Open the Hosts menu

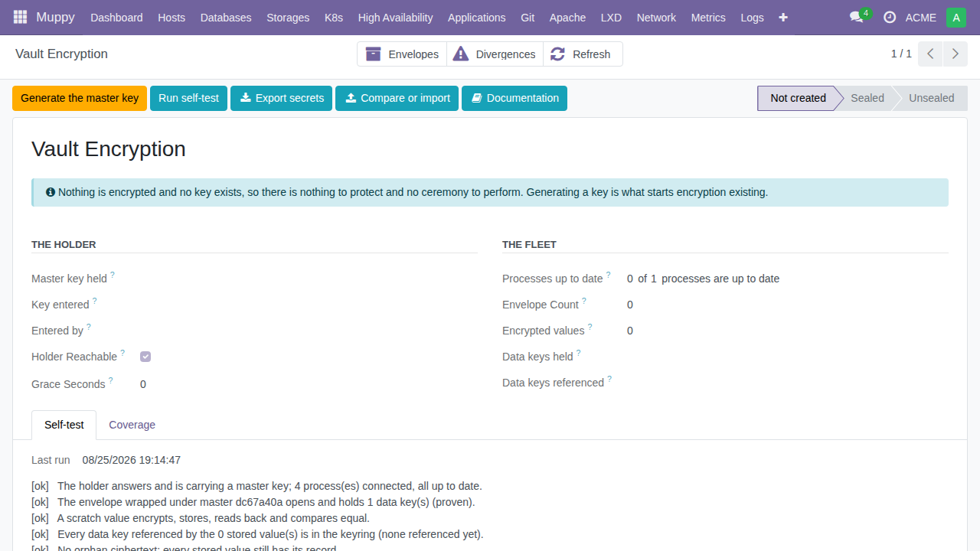tap(171, 18)
